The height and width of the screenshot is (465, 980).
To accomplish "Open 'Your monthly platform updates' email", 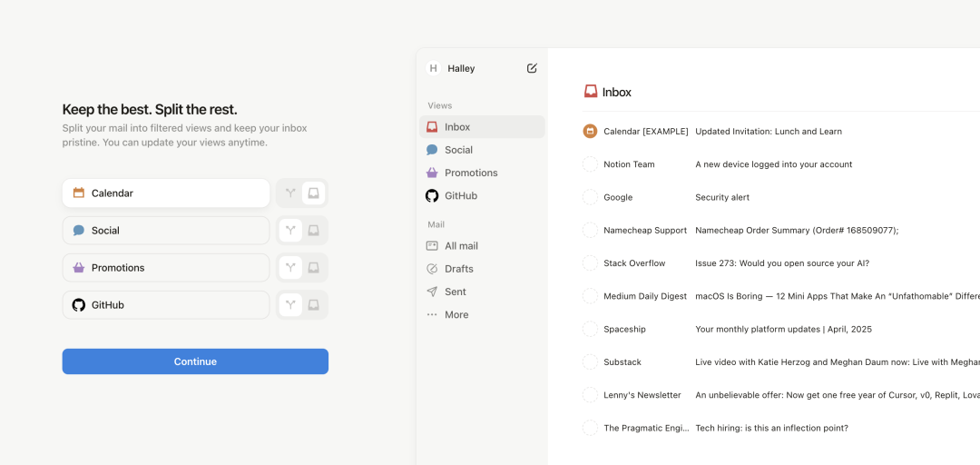I will [x=783, y=329].
